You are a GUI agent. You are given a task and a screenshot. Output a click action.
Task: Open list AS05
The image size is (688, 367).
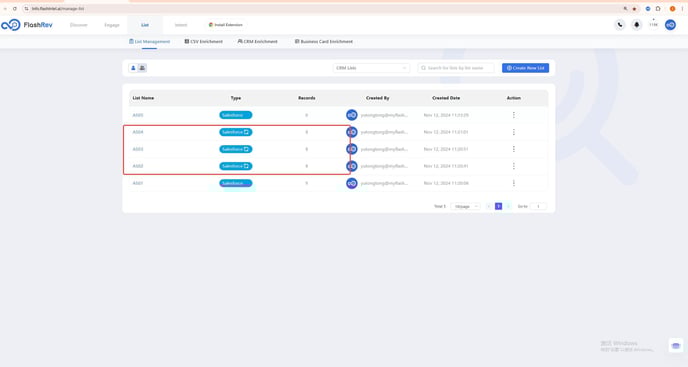pyautogui.click(x=138, y=115)
